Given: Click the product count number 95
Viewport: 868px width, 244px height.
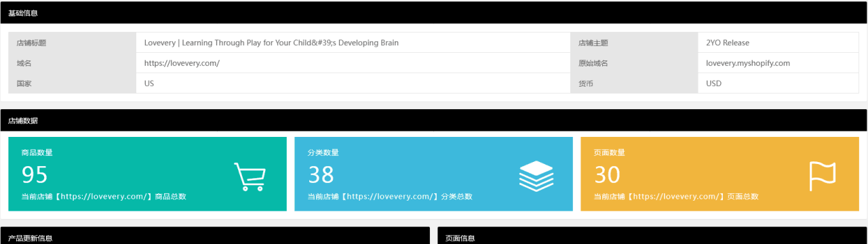Looking at the screenshot, I should click(35, 175).
